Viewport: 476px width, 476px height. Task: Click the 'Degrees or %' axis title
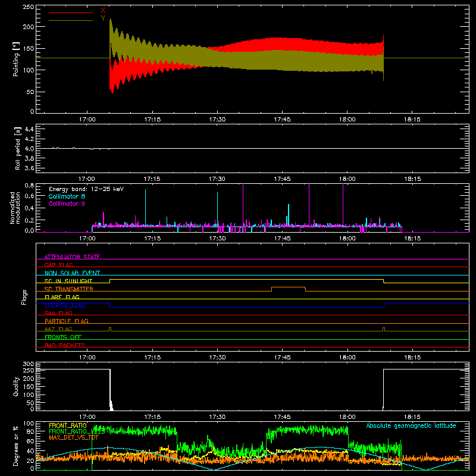(x=16, y=446)
